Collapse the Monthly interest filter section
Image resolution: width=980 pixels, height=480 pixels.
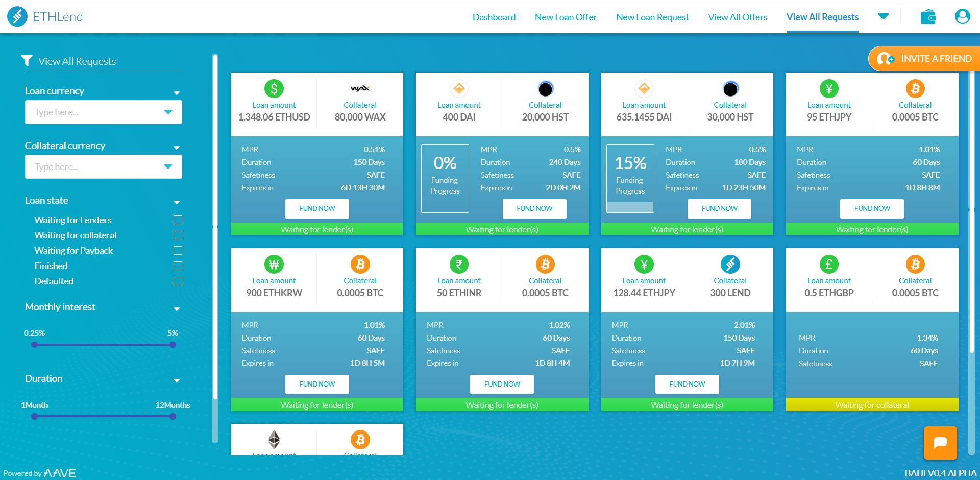tap(177, 309)
